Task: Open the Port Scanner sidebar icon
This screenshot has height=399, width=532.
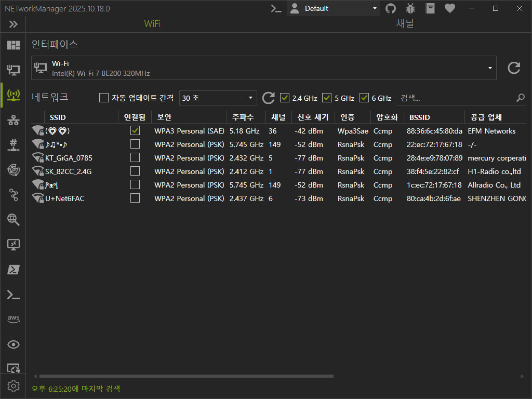Action: pos(13,145)
